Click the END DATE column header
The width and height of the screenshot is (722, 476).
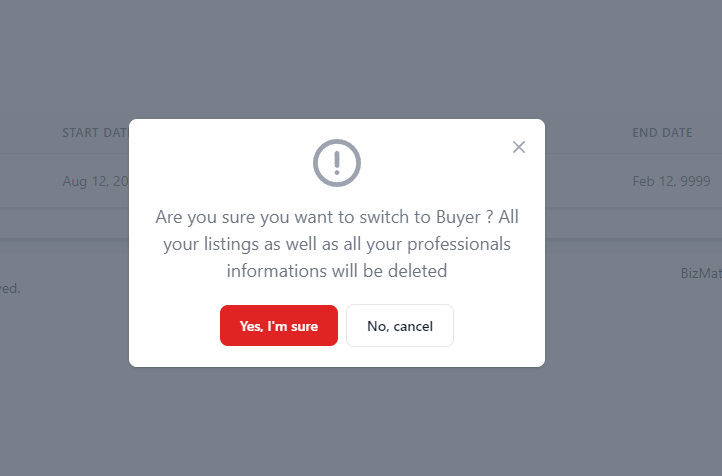pos(662,133)
